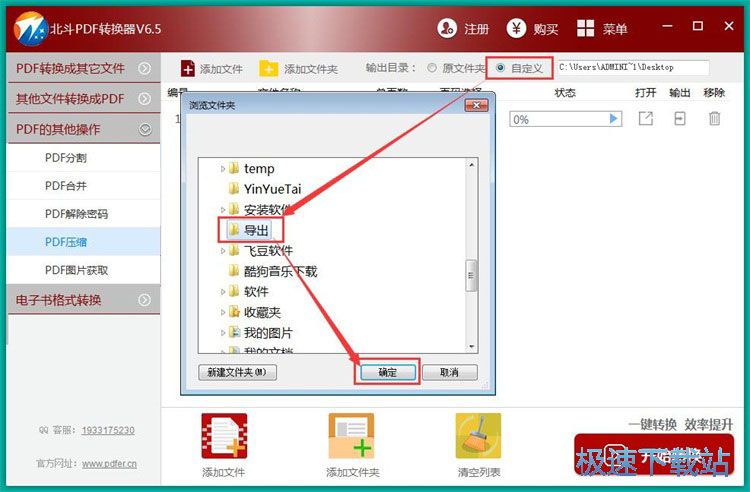Click the yellow 添加文件夹 toolbar icon
Viewport: 750px width, 492px height.
tap(268, 68)
